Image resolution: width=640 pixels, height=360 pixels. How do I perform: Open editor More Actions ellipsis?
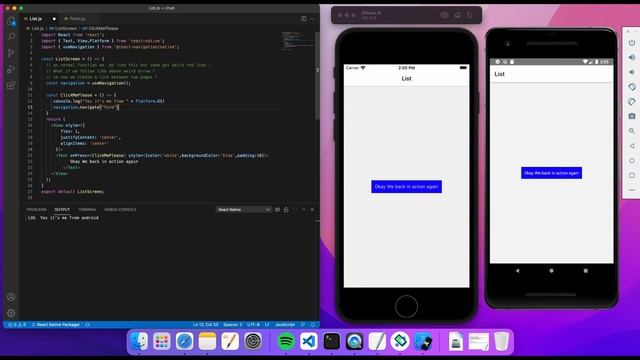point(312,19)
